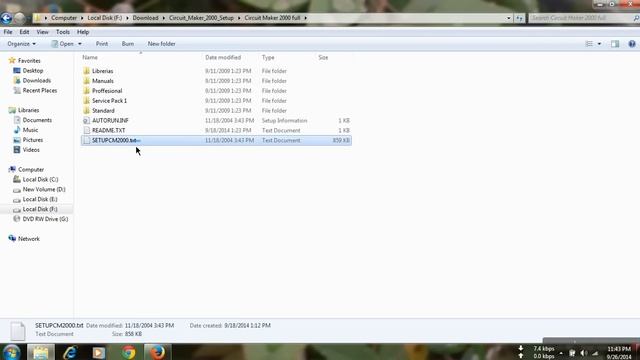The height and width of the screenshot is (360, 640).
Task: Click the Forward navigation arrow
Action: coord(20,18)
